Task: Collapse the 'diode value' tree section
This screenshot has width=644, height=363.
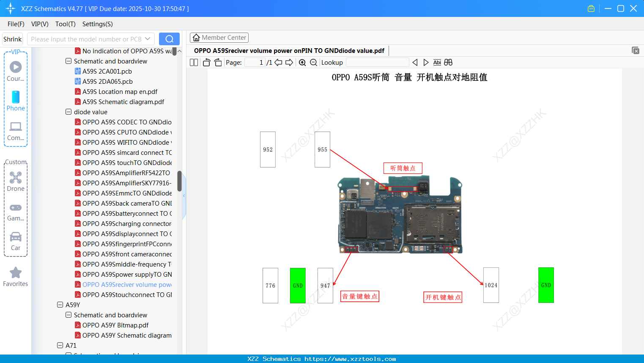Action: pos(68,112)
